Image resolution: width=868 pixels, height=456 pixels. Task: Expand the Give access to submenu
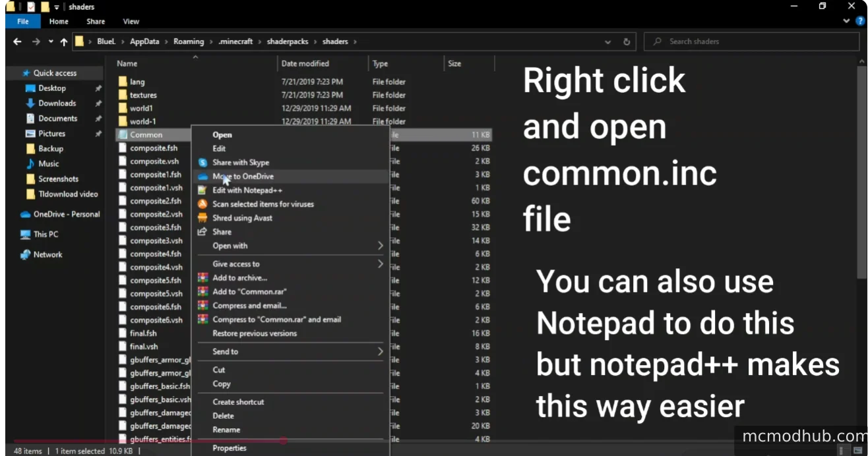pos(380,264)
